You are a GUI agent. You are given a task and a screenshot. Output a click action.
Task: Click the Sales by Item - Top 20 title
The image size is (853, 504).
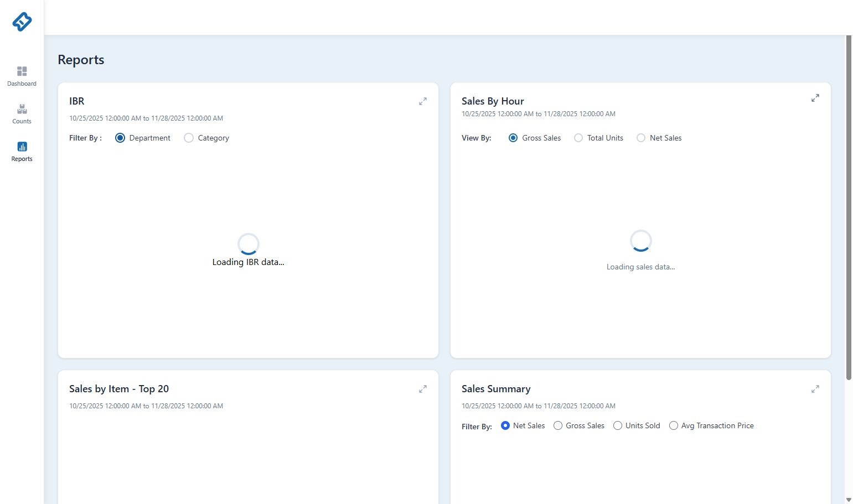[119, 389]
